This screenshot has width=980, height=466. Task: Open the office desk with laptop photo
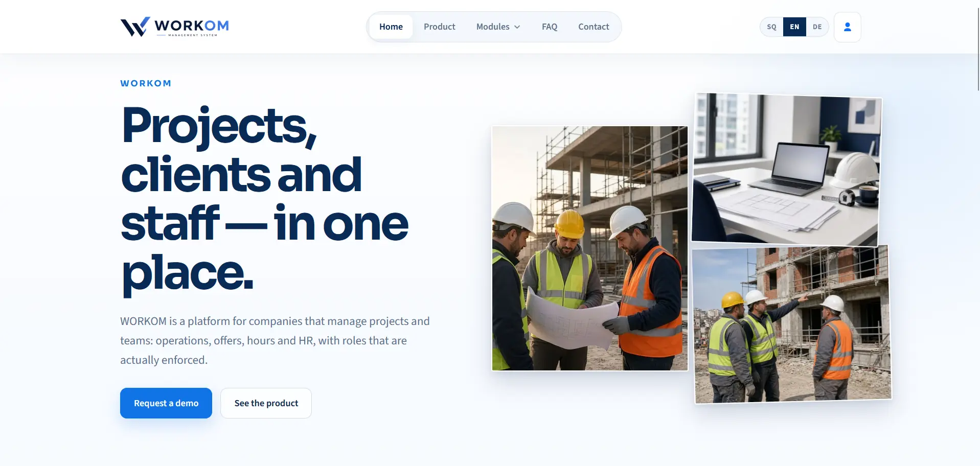click(786, 170)
